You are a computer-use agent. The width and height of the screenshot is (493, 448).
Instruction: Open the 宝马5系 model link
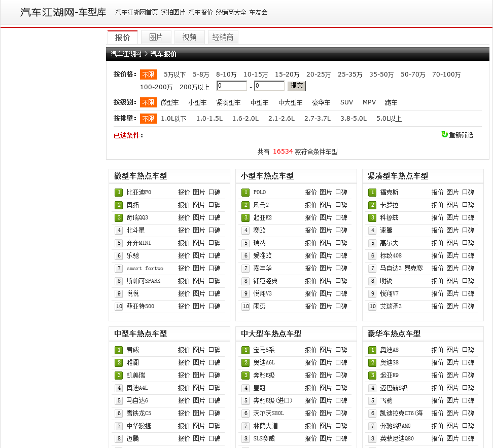pyautogui.click(x=264, y=350)
